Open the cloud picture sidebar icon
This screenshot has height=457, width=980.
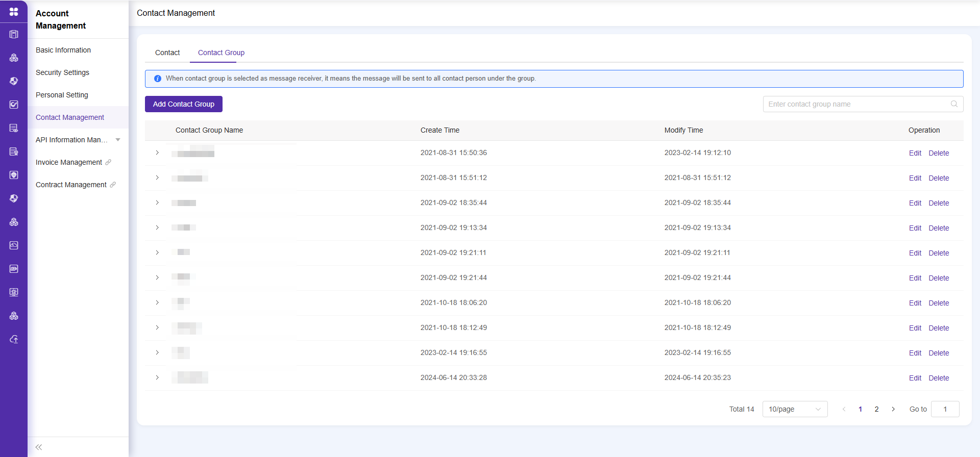[x=14, y=245]
